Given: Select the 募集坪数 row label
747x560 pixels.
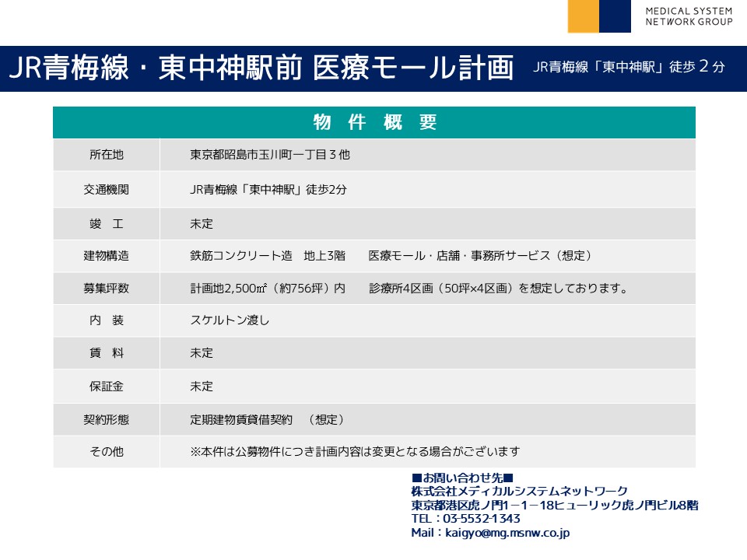Looking at the screenshot, I should (x=107, y=289).
